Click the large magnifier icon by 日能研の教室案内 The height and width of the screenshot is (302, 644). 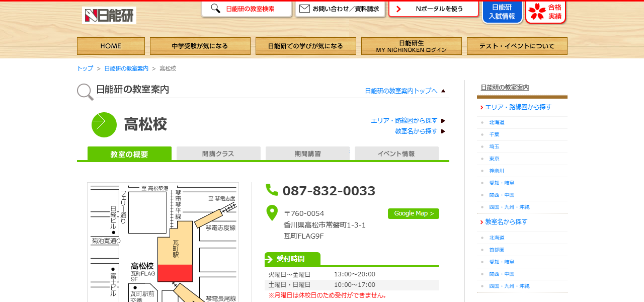coord(85,92)
